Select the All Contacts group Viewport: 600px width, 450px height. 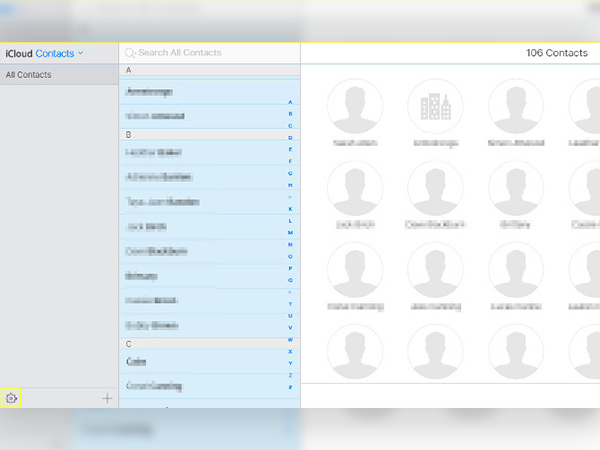click(x=59, y=75)
